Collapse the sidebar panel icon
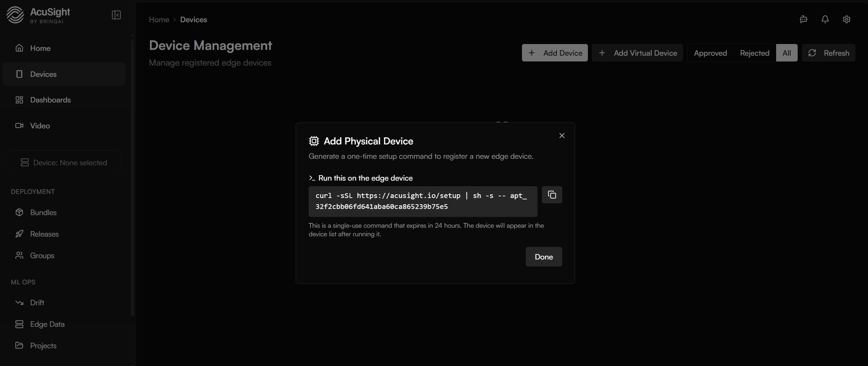 [116, 15]
